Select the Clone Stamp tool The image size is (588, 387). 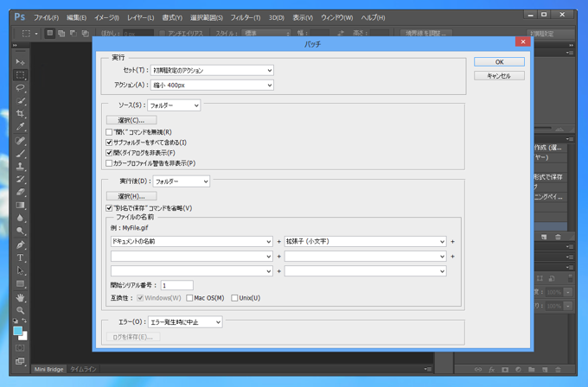[20, 167]
